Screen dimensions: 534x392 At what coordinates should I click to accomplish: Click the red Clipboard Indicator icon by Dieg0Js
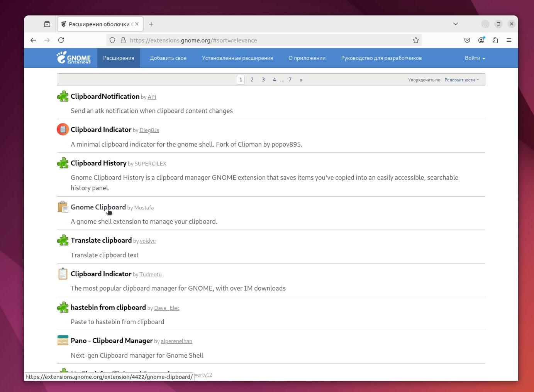click(63, 129)
